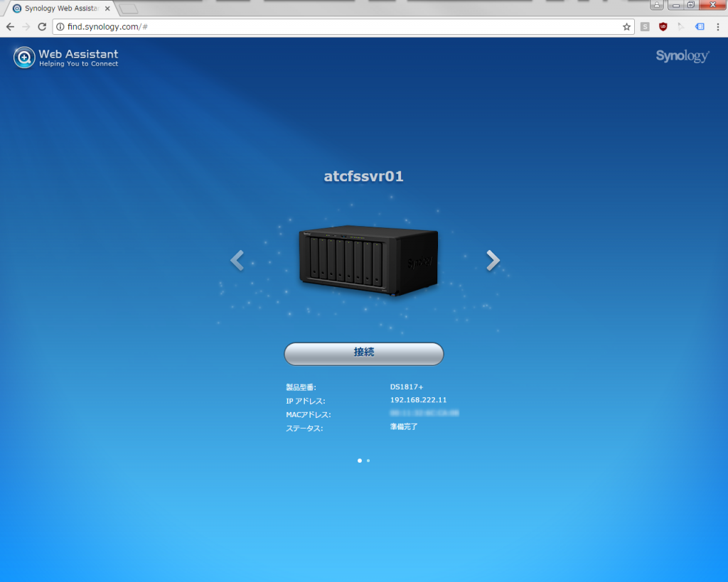This screenshot has width=728, height=582.
Task: Show next device with right arrow
Action: point(493,260)
